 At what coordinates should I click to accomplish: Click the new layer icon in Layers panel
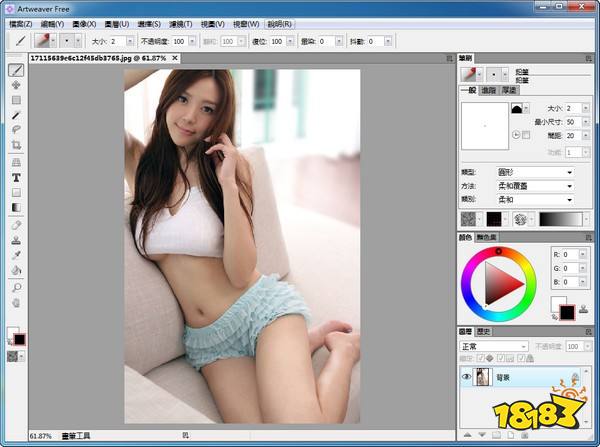coord(511,435)
